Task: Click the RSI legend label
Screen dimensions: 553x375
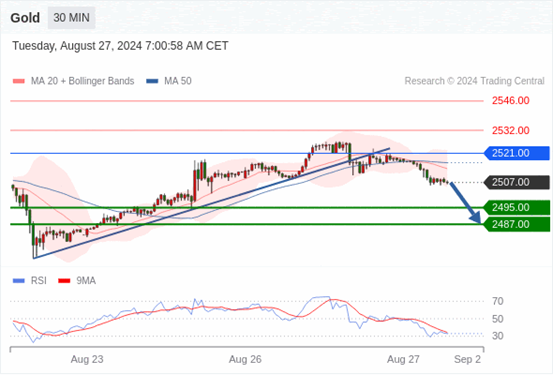Action: [39, 281]
